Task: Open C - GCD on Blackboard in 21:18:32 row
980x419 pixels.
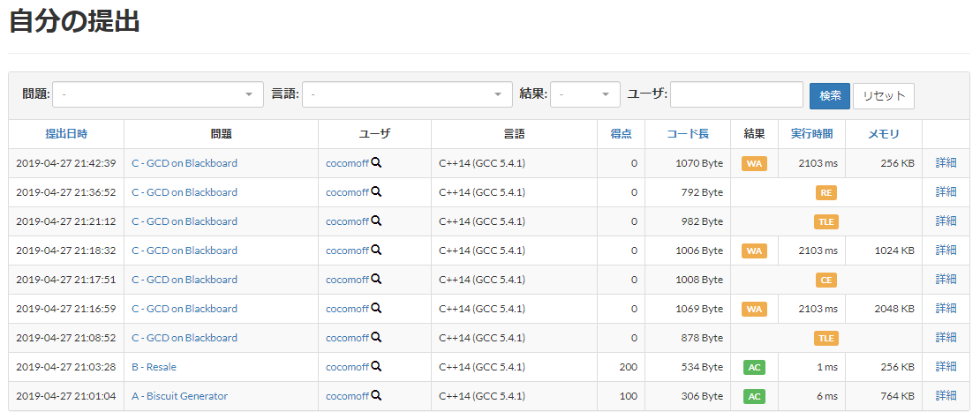Action: (x=185, y=251)
